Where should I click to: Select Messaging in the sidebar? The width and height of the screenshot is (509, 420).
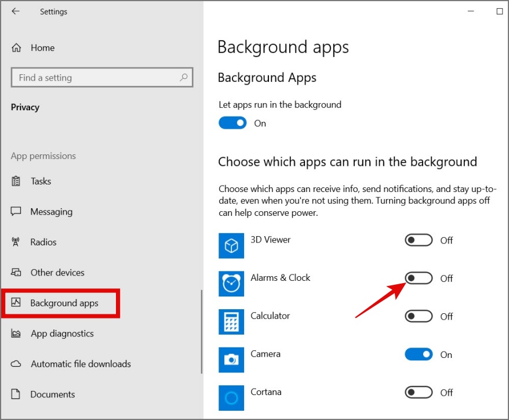51,212
